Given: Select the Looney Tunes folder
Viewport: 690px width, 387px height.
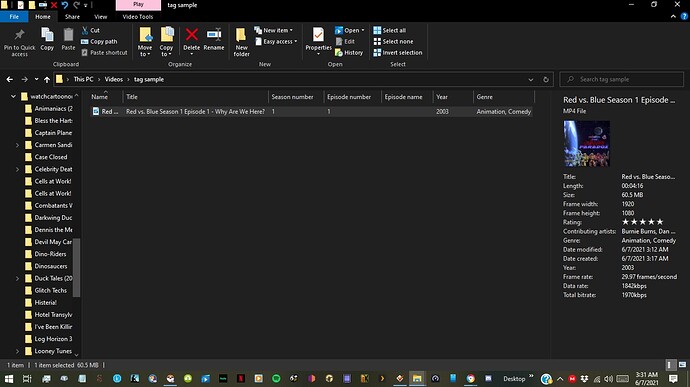Looking at the screenshot, I should [x=48, y=351].
